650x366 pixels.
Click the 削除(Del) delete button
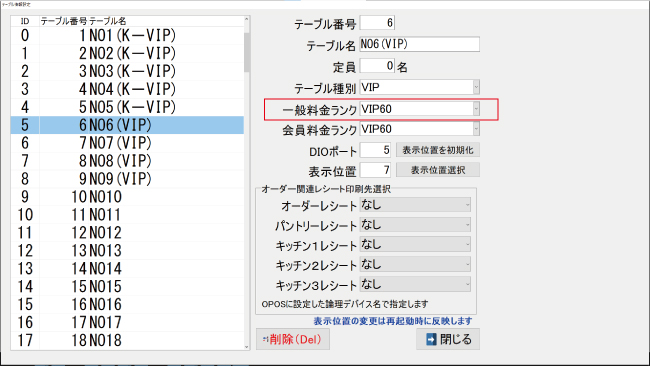pos(293,339)
